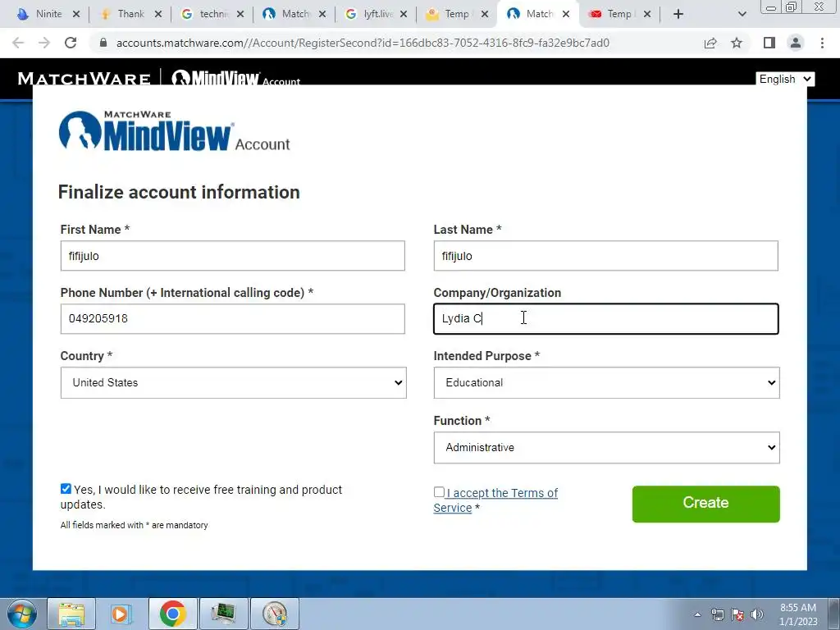Show hidden system tray icons

[x=697, y=614]
